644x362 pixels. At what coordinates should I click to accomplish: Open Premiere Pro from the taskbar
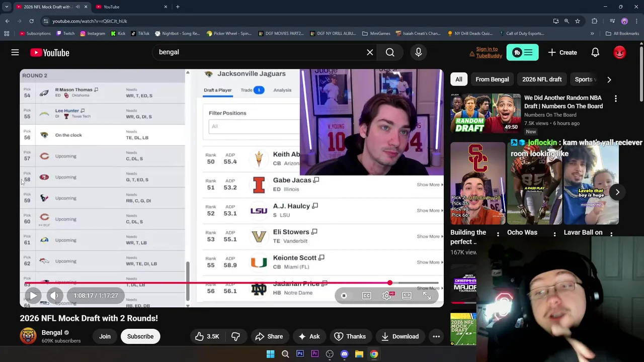(x=314, y=354)
